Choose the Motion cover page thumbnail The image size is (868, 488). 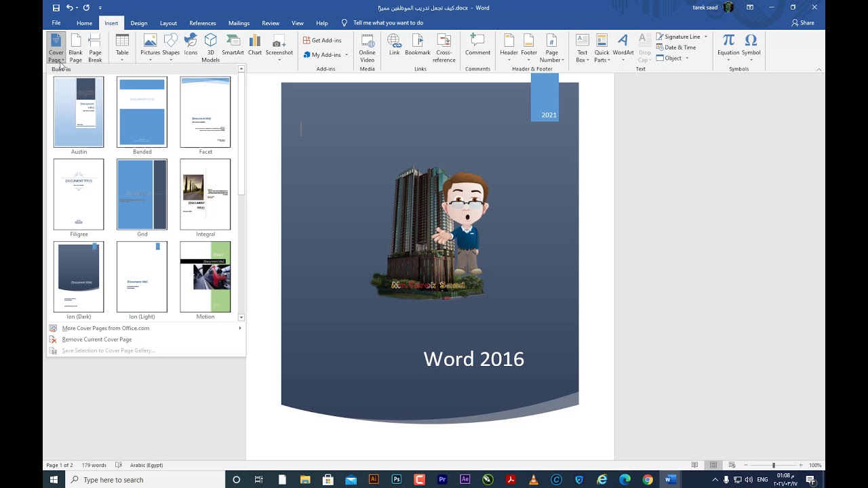[x=205, y=277]
